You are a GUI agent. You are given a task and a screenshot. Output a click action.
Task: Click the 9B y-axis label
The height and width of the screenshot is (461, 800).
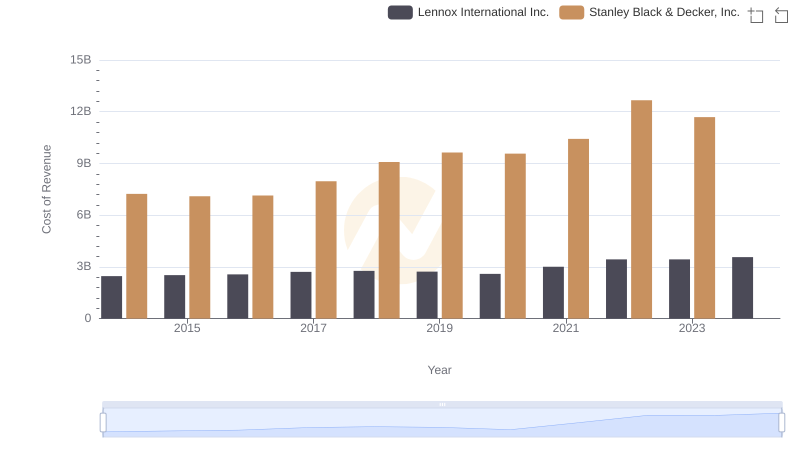point(84,163)
